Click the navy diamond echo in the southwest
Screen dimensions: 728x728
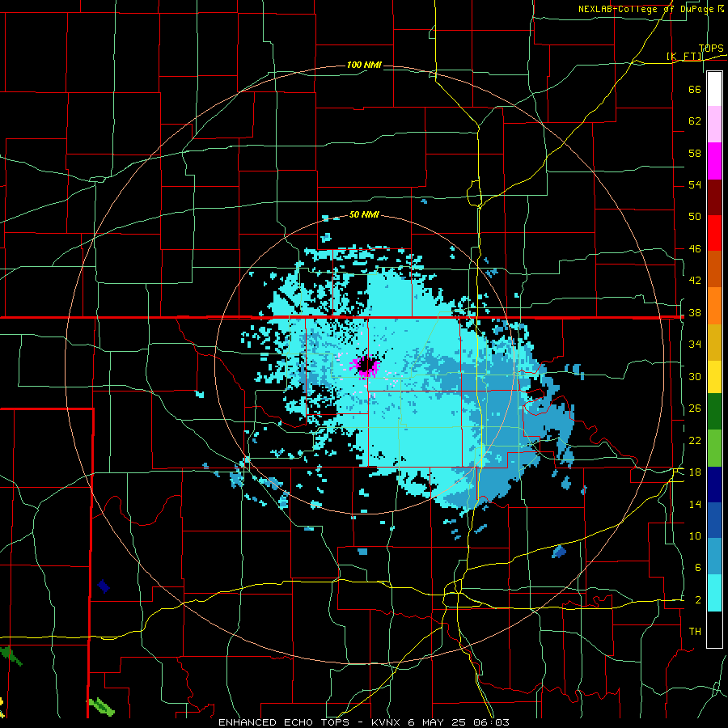[x=104, y=586]
